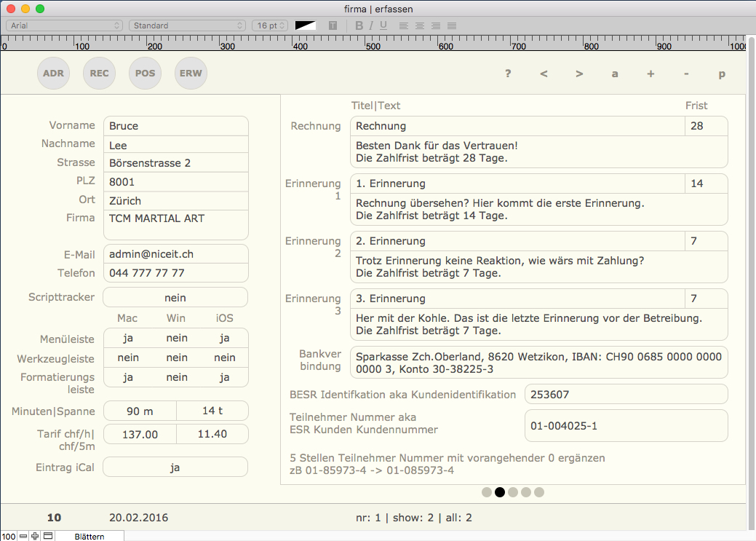This screenshot has width=756, height=541.
Task: Click the text color swatch
Action: (305, 25)
